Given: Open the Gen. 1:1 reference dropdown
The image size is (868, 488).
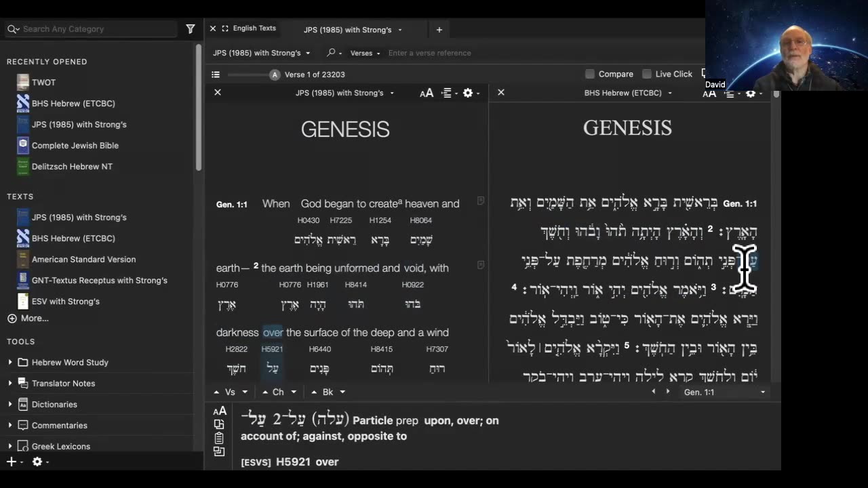Looking at the screenshot, I should click(x=725, y=392).
